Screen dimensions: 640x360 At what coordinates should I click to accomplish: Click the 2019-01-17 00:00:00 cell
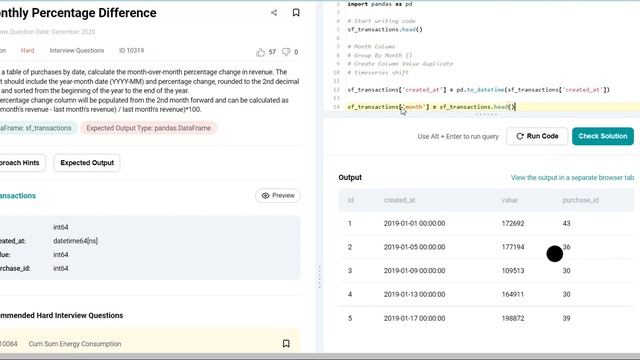tap(414, 318)
